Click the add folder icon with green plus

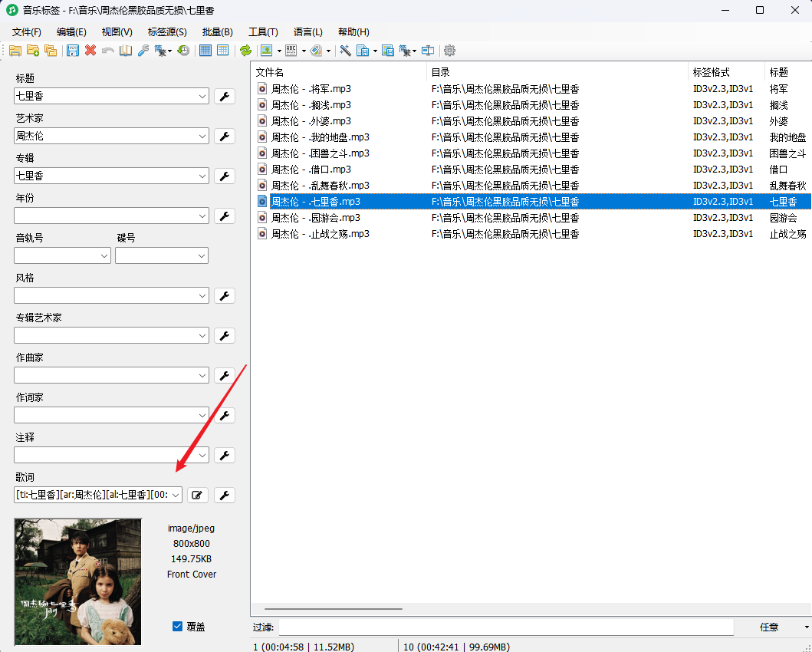coord(33,51)
